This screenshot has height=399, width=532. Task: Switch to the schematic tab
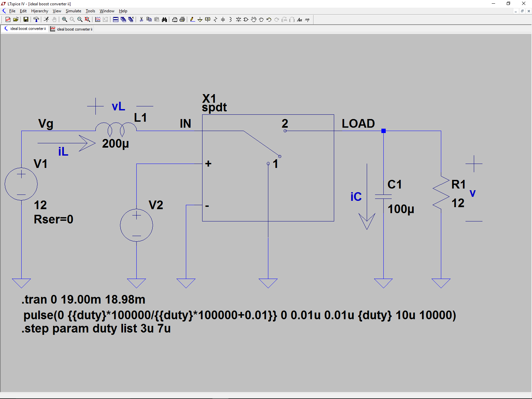coord(25,29)
